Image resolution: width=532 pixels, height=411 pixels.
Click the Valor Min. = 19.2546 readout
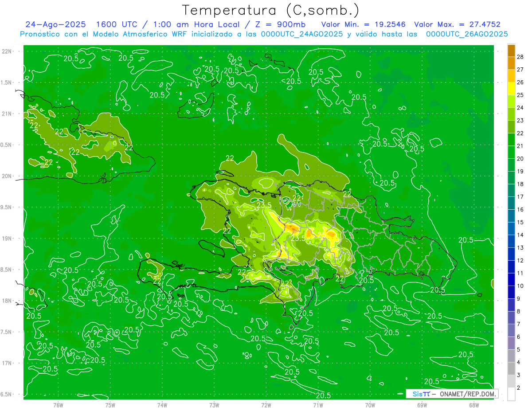364,24
